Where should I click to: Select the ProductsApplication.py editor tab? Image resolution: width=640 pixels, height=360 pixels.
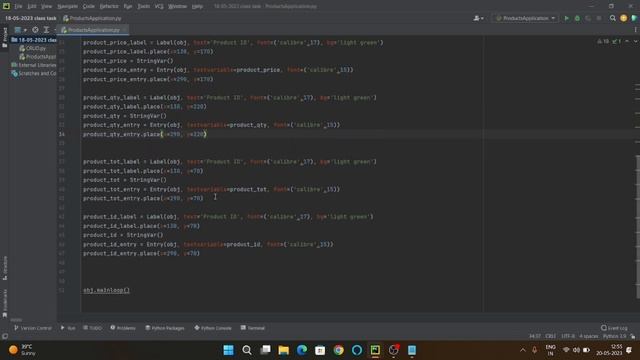(93, 30)
